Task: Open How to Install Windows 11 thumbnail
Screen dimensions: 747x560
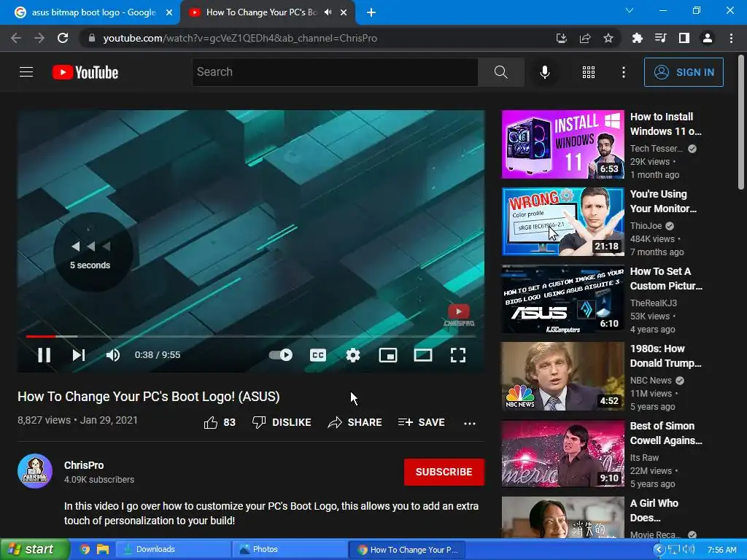Action: pos(562,144)
